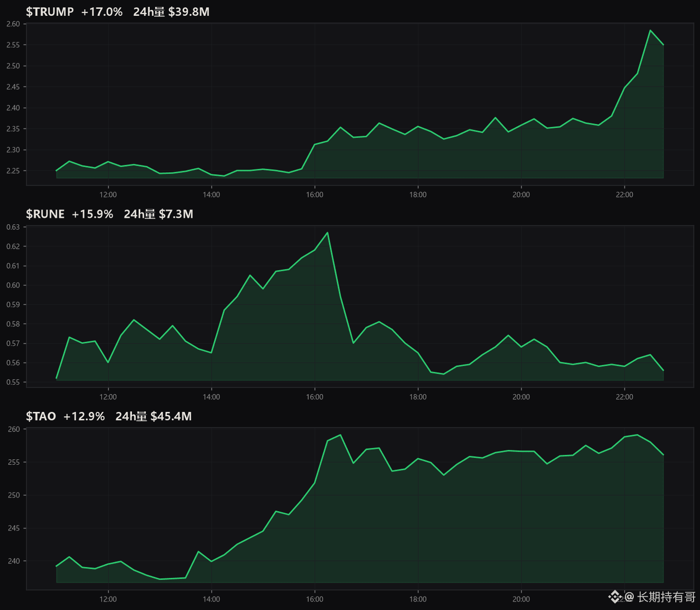The height and width of the screenshot is (610, 700).
Task: Click the 24h volume $45.4M text
Action: [154, 416]
